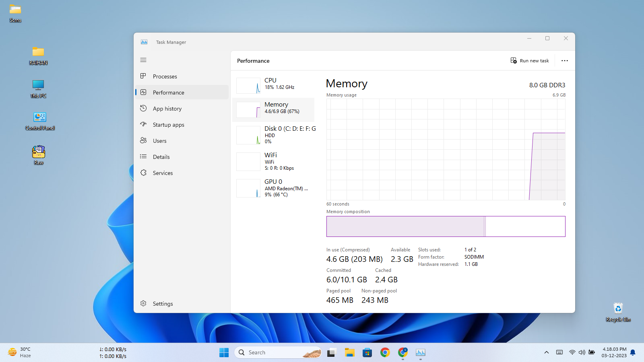
Task: Open the hamburger navigation menu in Task Manager
Action: [x=143, y=60]
